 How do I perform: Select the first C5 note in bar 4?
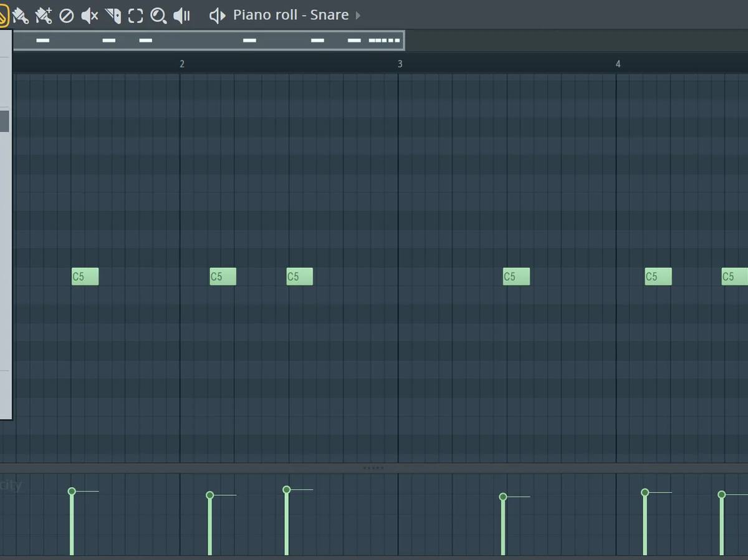coord(658,276)
